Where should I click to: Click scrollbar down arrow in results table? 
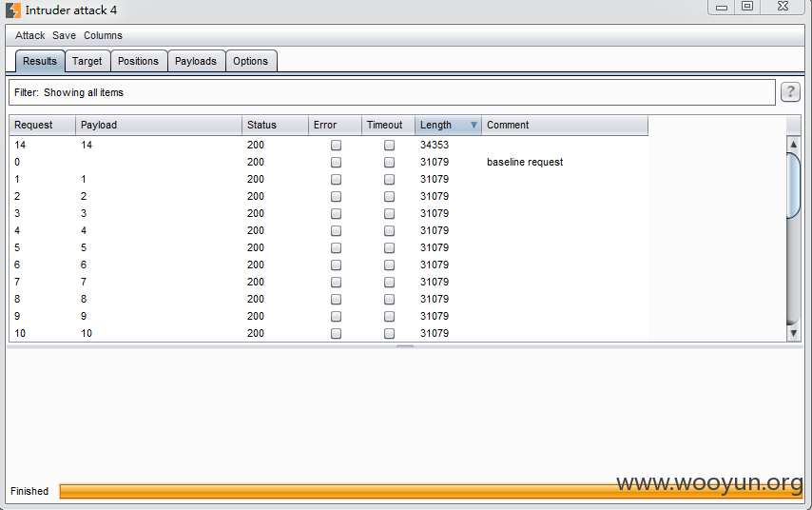point(793,333)
